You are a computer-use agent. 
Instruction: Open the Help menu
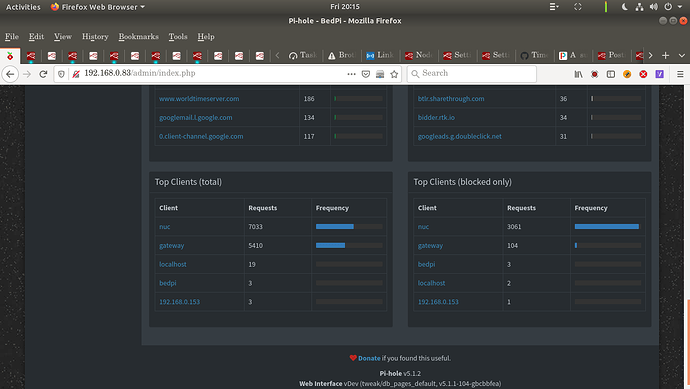206,37
